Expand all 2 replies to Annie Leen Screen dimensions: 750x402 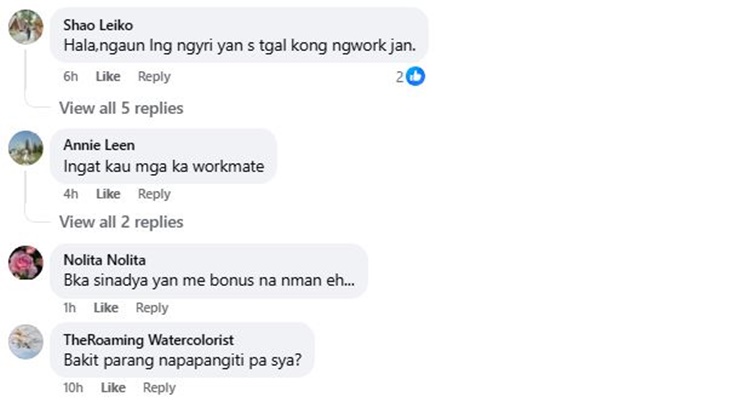click(x=121, y=222)
